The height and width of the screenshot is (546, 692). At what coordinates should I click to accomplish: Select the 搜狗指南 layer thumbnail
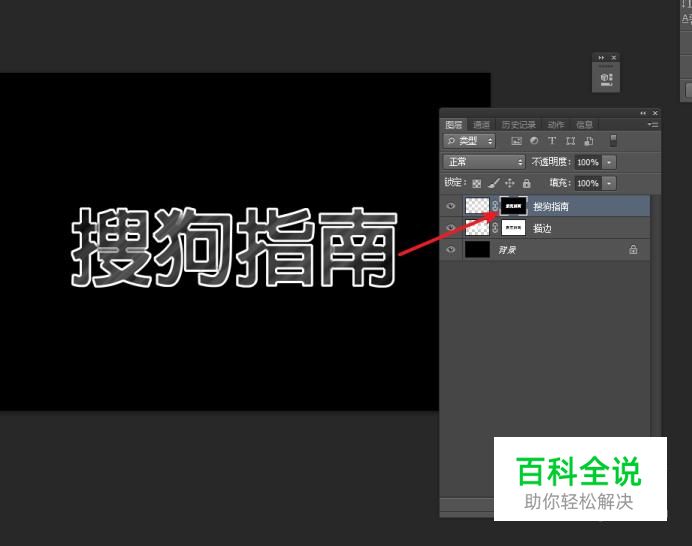pyautogui.click(x=478, y=206)
